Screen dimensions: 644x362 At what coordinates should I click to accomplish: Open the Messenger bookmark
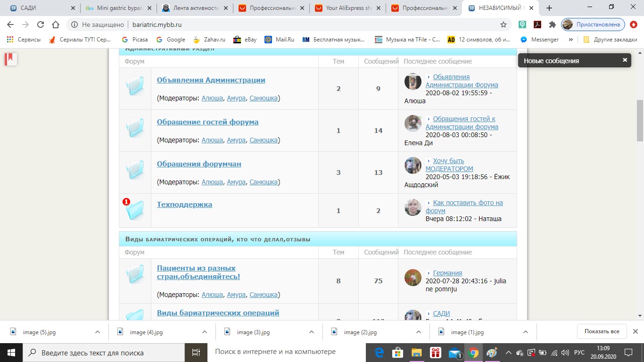coord(539,40)
